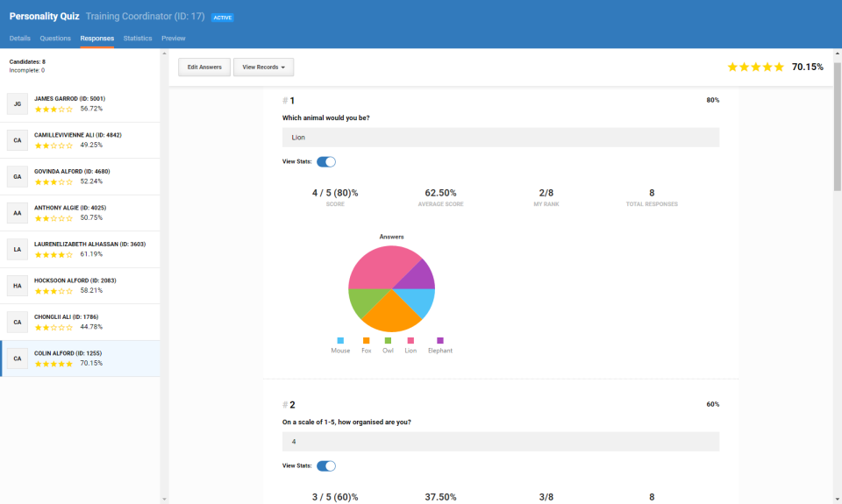Open the Questions tab
842x504 pixels.
tap(55, 39)
